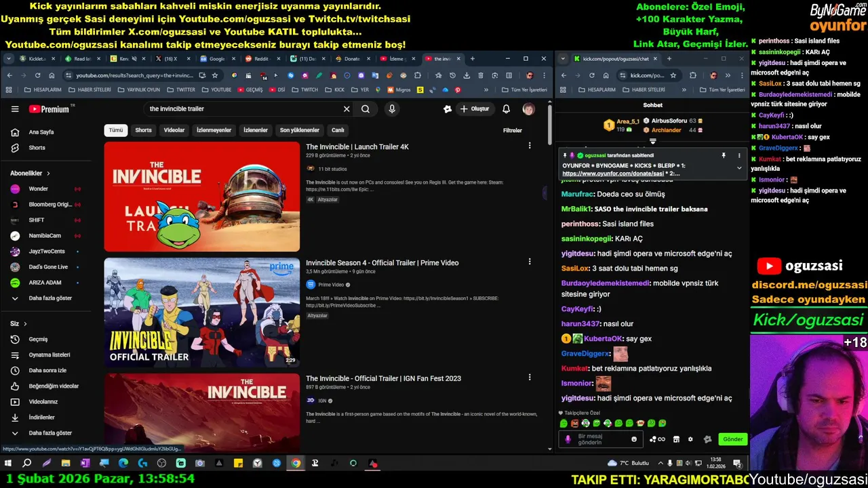The height and width of the screenshot is (488, 868).
Task: Open the tab search dropdown in Kick window
Action: (x=563, y=59)
